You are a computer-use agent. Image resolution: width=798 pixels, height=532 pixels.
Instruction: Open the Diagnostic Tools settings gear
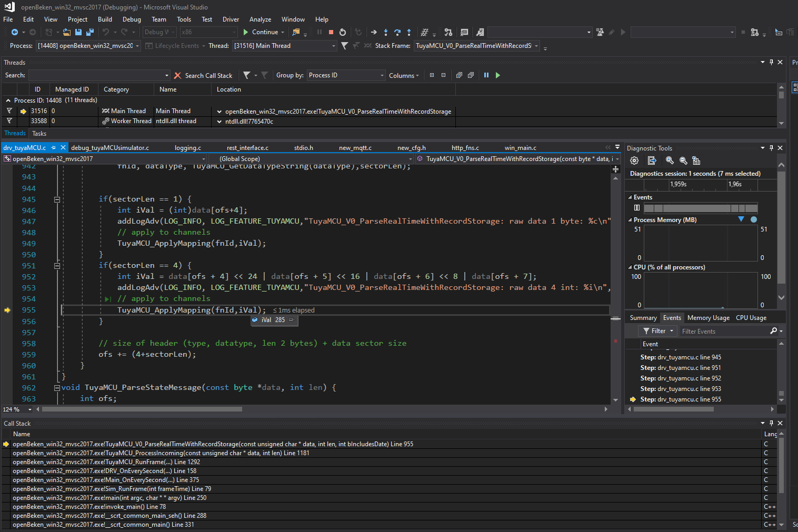[x=634, y=160]
